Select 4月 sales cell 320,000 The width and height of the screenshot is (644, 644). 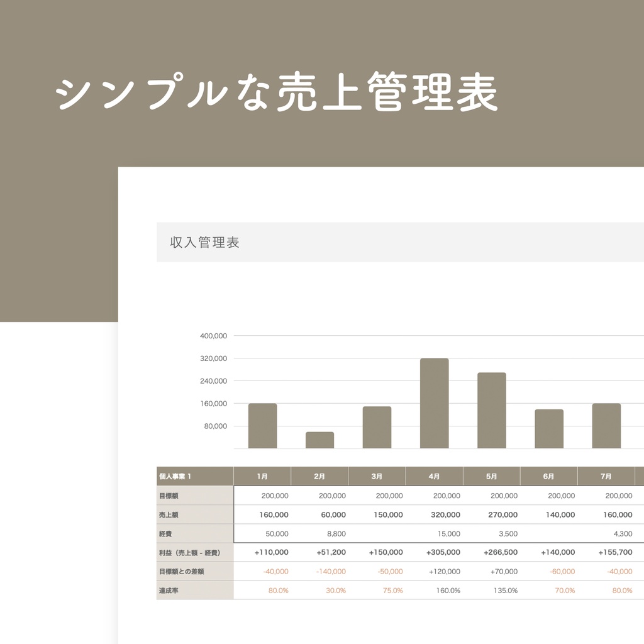tap(434, 514)
